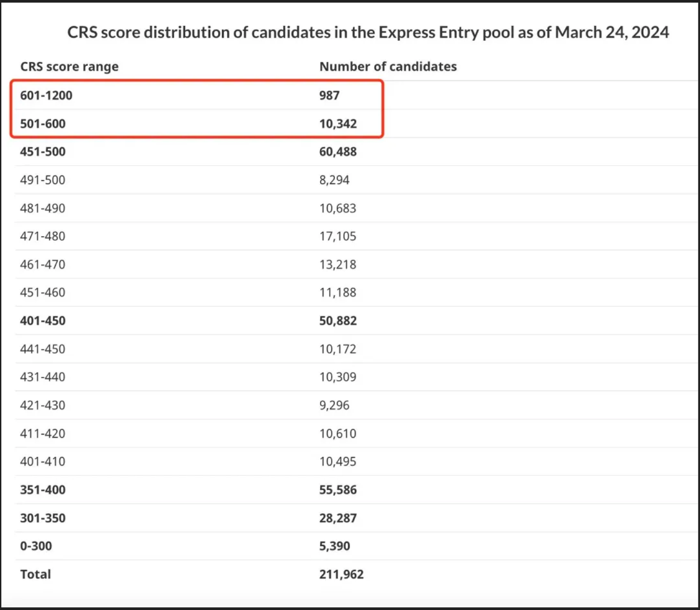Select the 501-600 score range cell
700x610 pixels.
tap(43, 123)
